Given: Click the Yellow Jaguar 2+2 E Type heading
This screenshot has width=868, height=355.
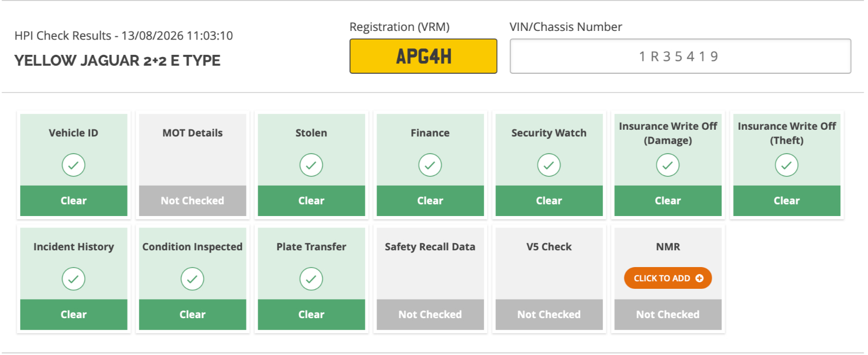Looking at the screenshot, I should [117, 60].
